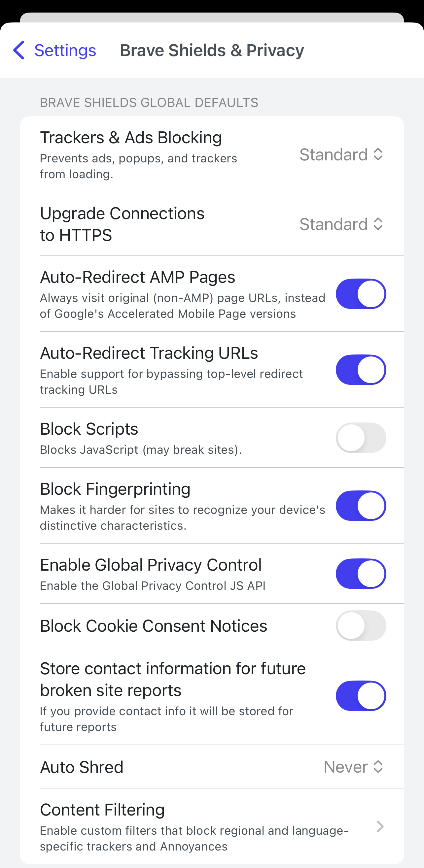Change Upgrade Connections to HTTPS setting
This screenshot has width=424, height=868.
point(341,224)
